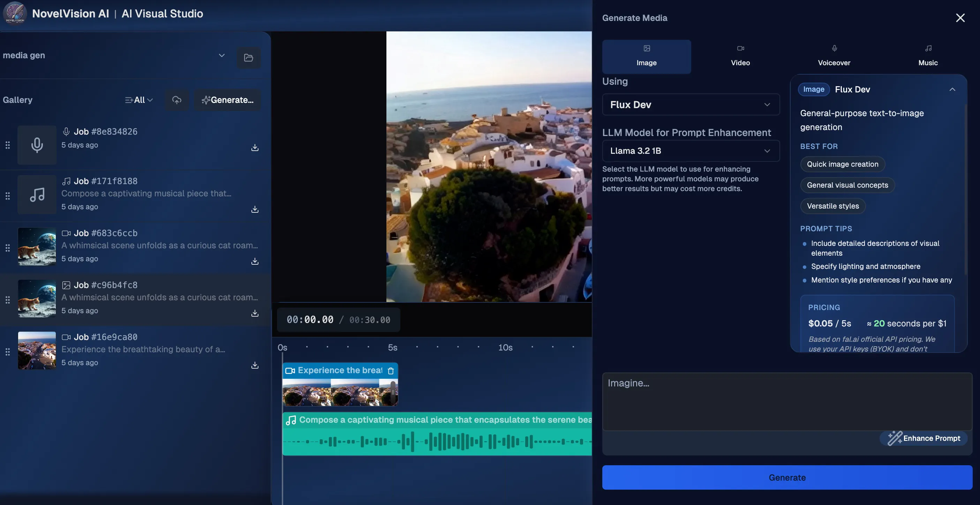
Task: Grab drag handle of Job #683c6ccb
Action: click(8, 248)
